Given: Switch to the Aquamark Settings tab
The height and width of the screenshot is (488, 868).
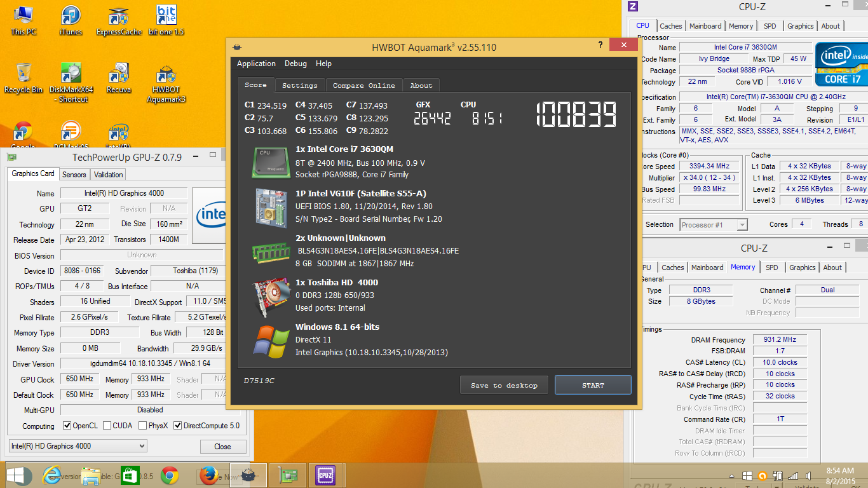Looking at the screenshot, I should 300,85.
